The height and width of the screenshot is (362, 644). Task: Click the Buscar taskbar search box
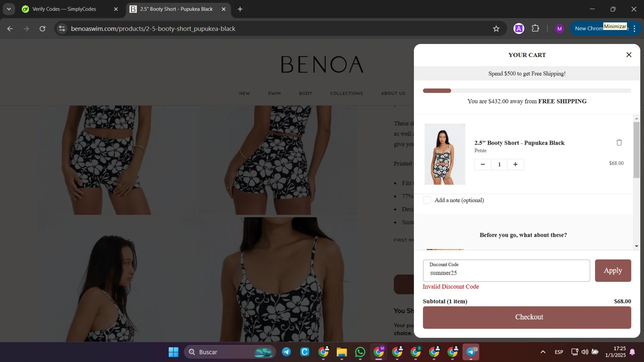tap(230, 352)
